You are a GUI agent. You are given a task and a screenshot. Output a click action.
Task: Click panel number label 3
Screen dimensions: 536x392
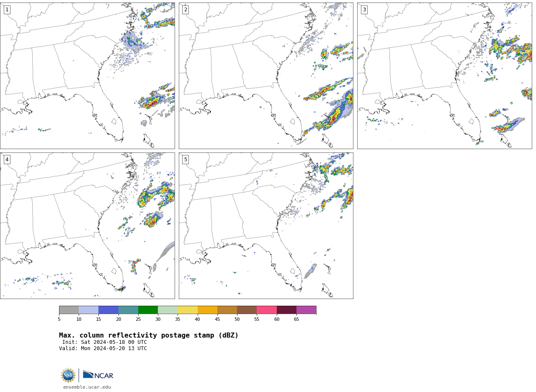[x=364, y=10]
